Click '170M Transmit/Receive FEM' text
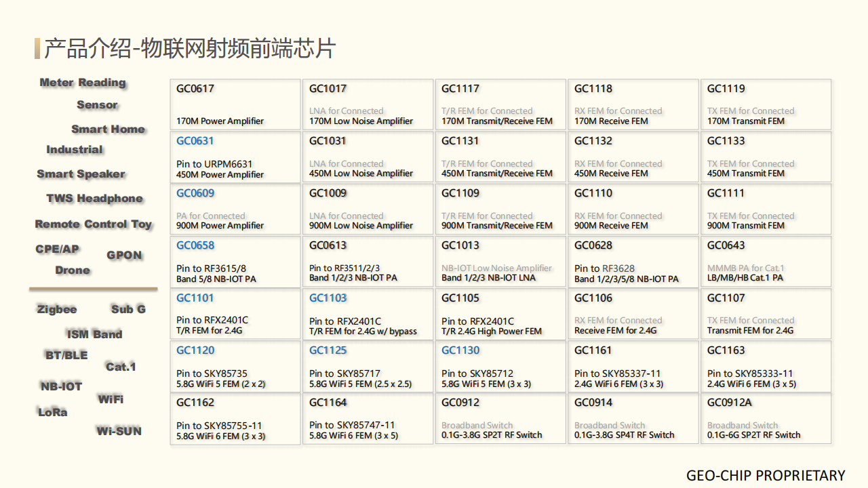868x488 pixels. tap(497, 121)
